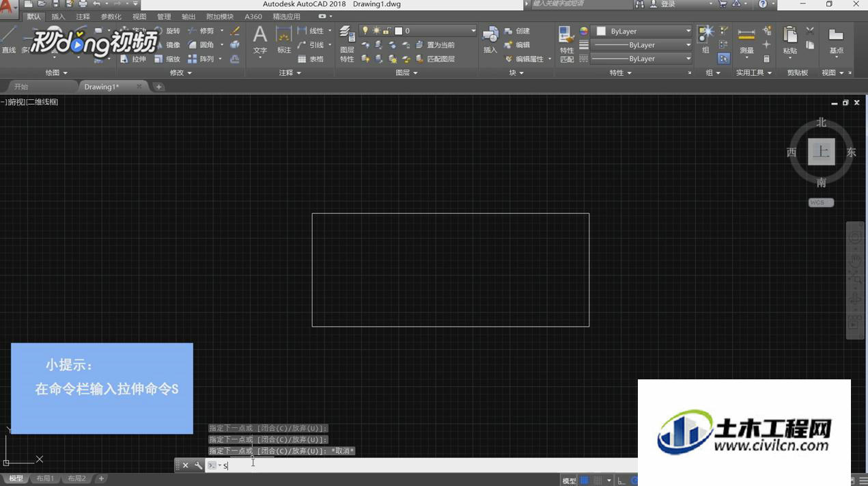Open the ByLayer lineweight dropdown
The width and height of the screenshot is (868, 486).
click(642, 45)
